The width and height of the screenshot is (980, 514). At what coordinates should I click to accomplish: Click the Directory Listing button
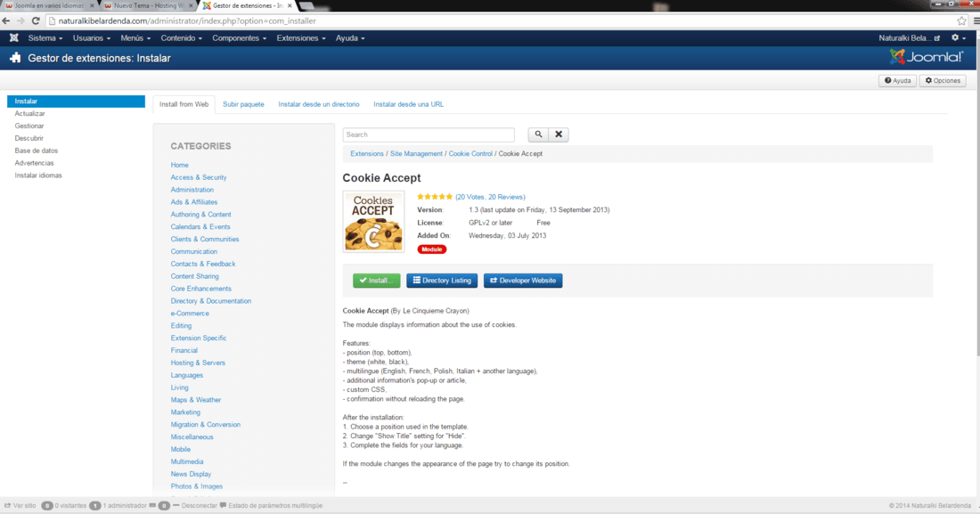pos(442,281)
